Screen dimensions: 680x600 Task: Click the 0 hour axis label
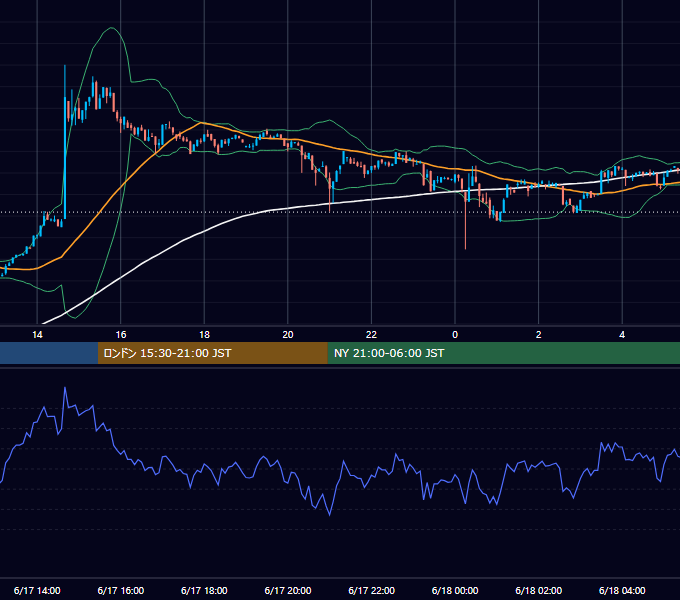click(455, 335)
